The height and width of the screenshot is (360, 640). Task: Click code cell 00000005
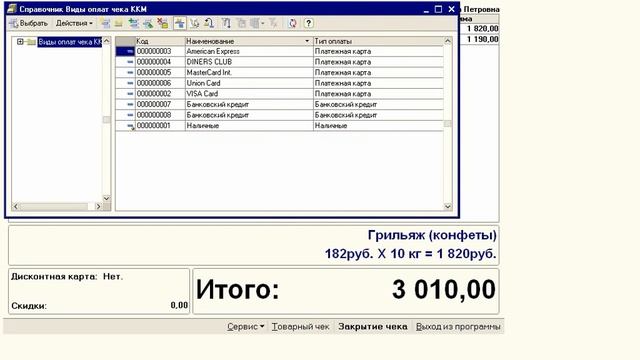point(160,73)
